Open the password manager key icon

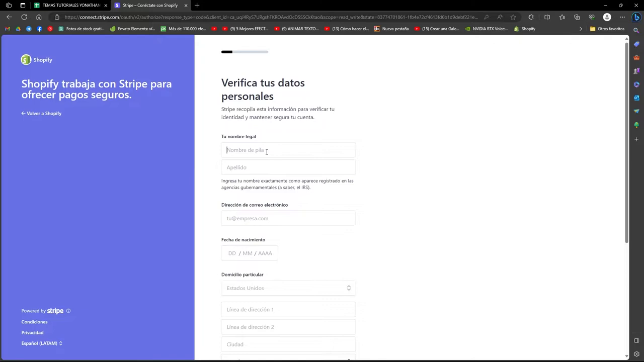point(486,17)
